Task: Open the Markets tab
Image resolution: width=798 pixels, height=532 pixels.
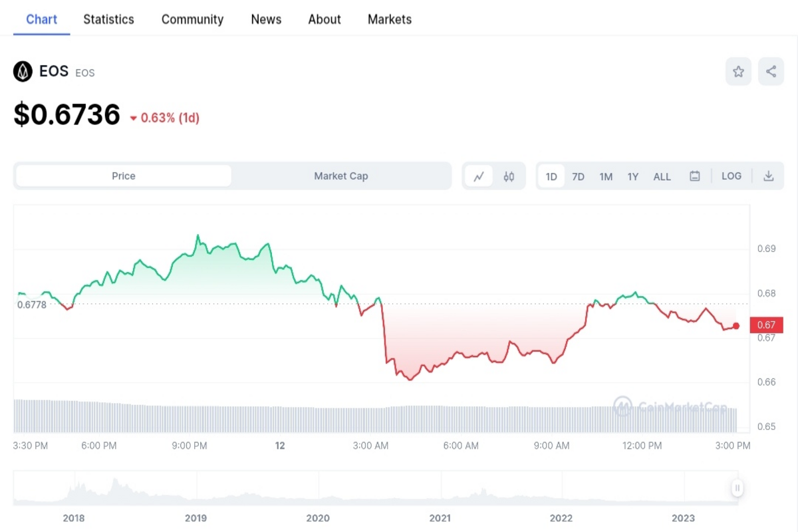Action: [x=390, y=19]
